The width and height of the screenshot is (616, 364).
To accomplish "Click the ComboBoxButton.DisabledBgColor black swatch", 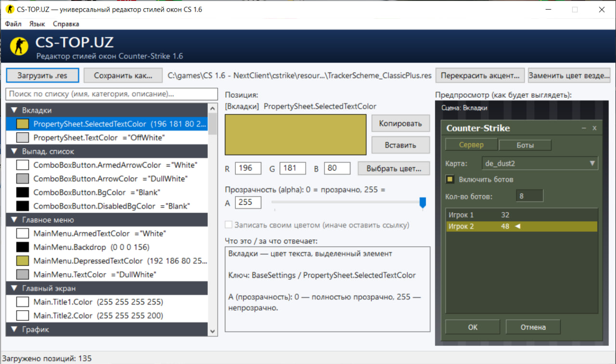I will pos(23,206).
